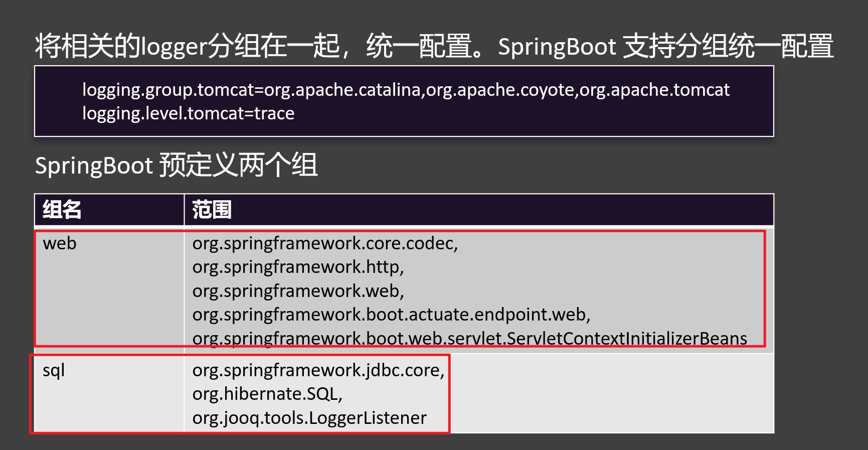The height and width of the screenshot is (450, 868).
Task: Click org.hibernate.SQL entry
Action: (x=267, y=394)
